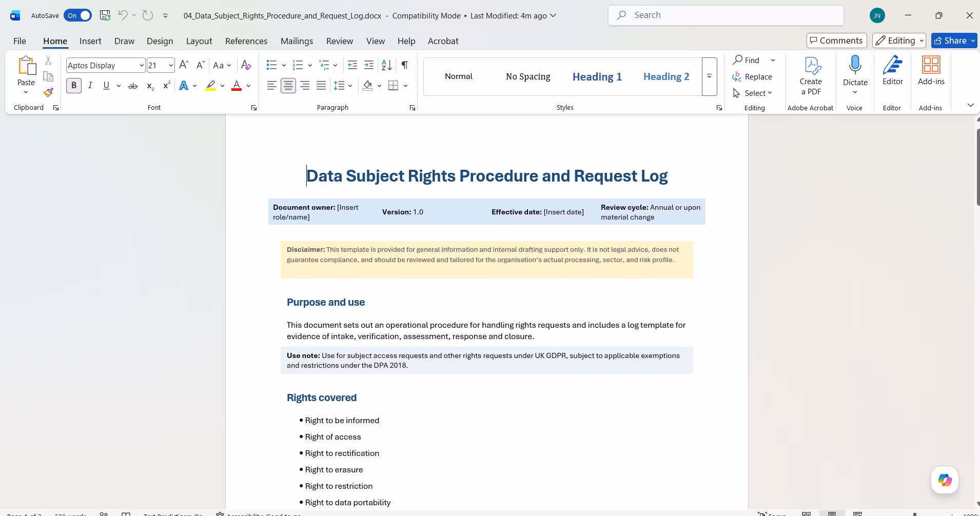Clear all formatting
Image resolution: width=980 pixels, height=516 pixels.
[x=246, y=65]
